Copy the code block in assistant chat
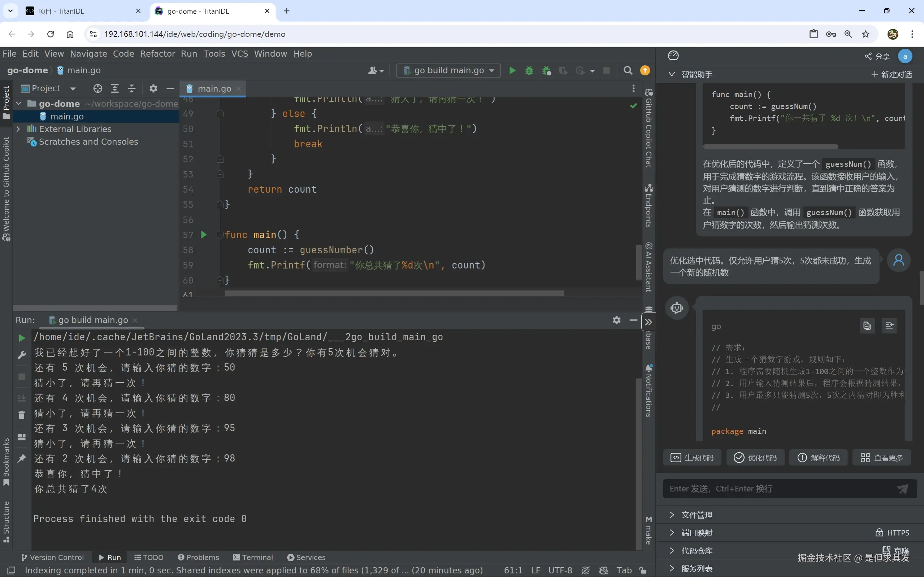The image size is (924, 577). tap(867, 325)
